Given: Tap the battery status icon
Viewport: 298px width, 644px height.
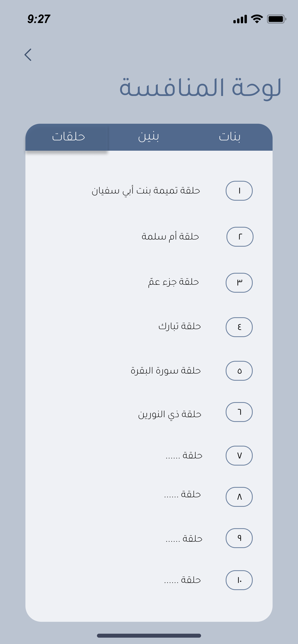Looking at the screenshot, I should click(x=277, y=19).
